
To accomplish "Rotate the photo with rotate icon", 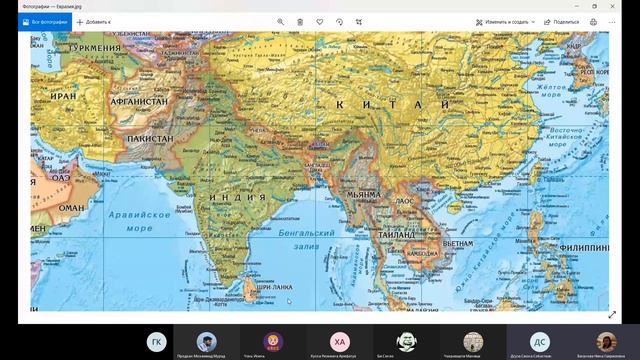I will pos(339,22).
